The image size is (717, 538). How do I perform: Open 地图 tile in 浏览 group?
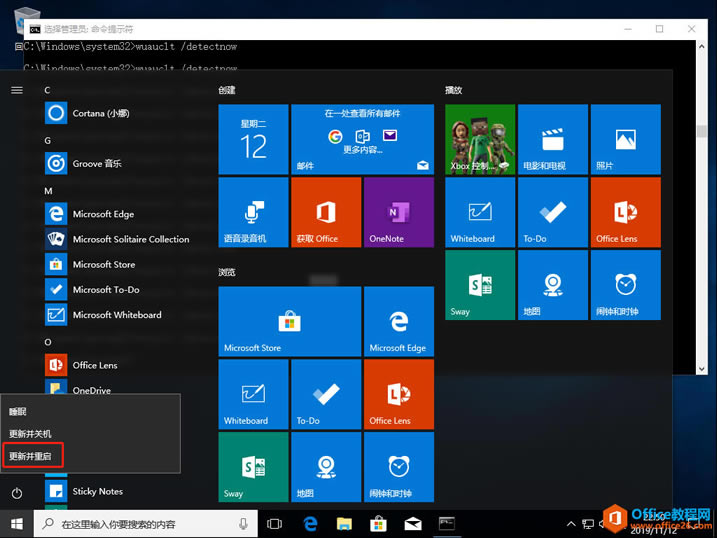click(x=326, y=467)
